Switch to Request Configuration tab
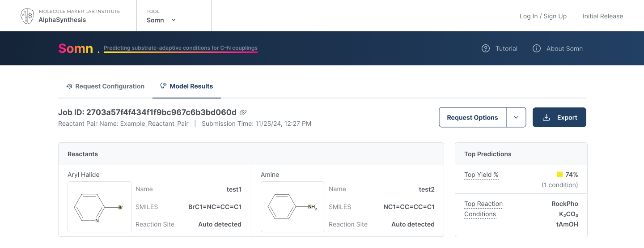Viewport: 644px width, 248px height. pyautogui.click(x=106, y=86)
